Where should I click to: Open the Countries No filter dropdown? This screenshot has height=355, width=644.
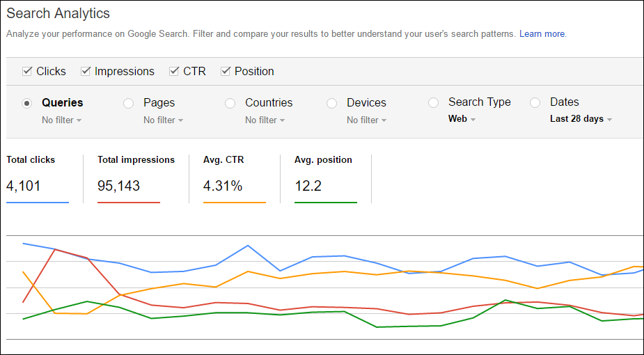[x=265, y=120]
